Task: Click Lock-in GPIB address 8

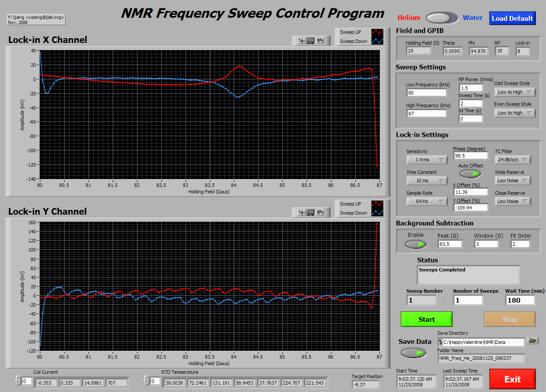Action: point(523,51)
